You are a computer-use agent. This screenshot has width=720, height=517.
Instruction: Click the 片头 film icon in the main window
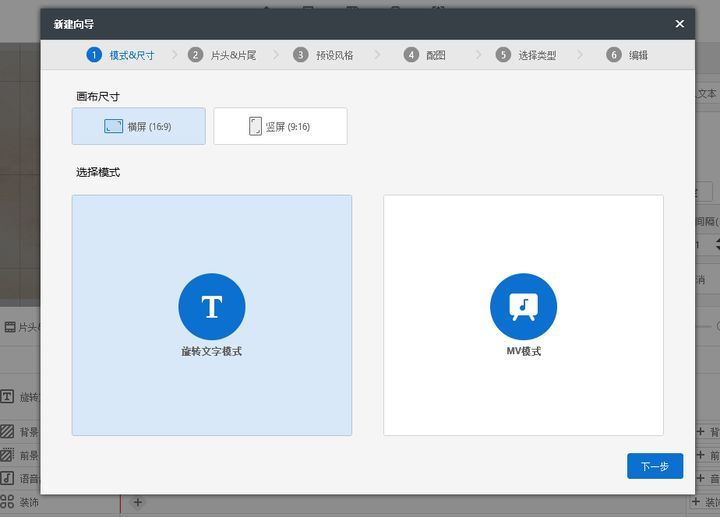tap(10, 327)
